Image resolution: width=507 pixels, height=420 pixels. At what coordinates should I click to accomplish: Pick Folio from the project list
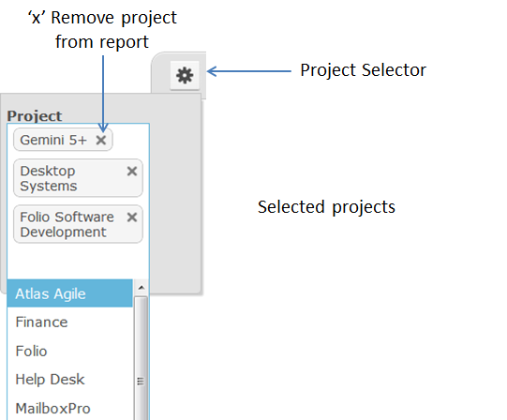pyautogui.click(x=70, y=351)
